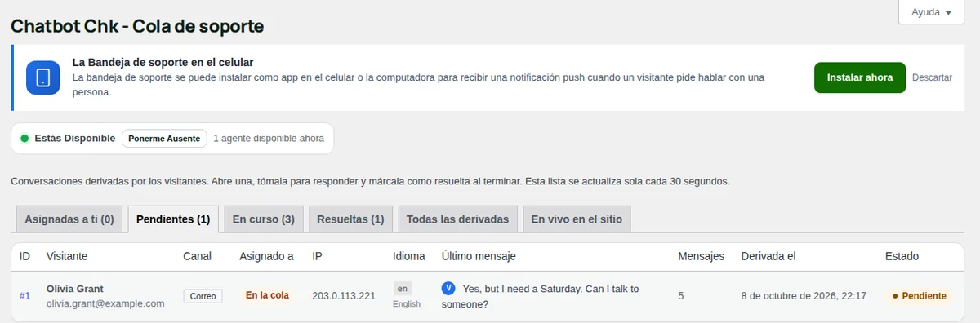Screen dimensions: 980x323
Task: Click the Pendiente status badge
Action: click(919, 296)
